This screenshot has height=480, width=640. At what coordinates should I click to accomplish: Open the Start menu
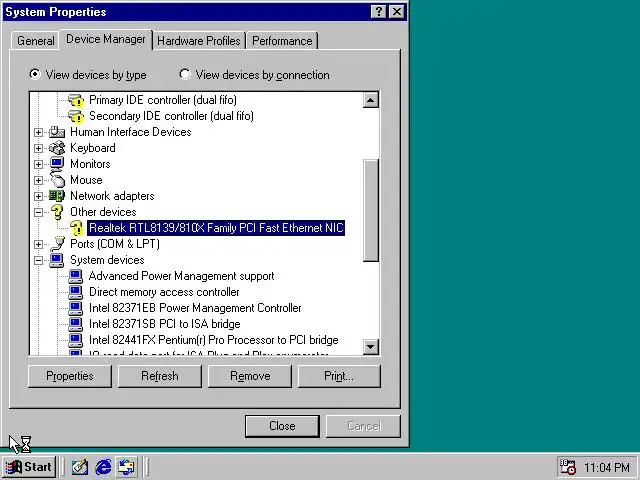coord(29,467)
